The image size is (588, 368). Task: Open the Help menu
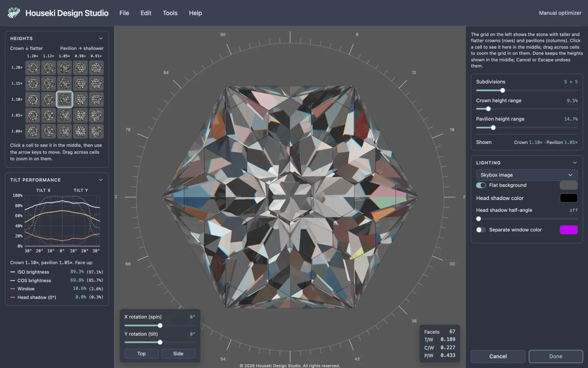[196, 13]
